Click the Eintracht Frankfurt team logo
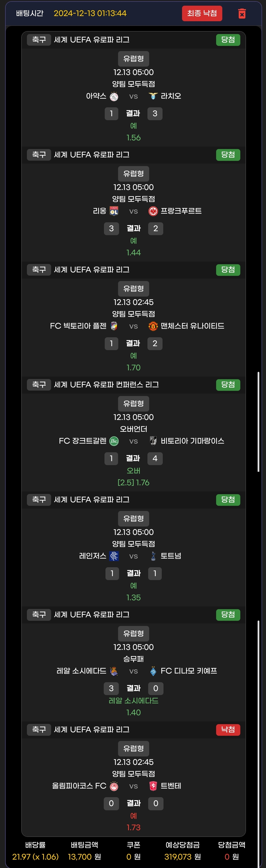 click(153, 211)
